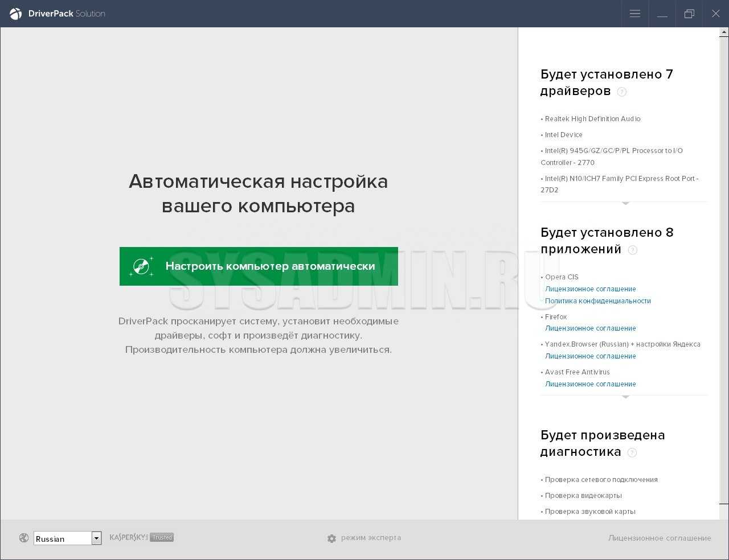Screen dimensions: 729x560
Task: Click the DriverPack logo icon
Action: tap(15, 14)
